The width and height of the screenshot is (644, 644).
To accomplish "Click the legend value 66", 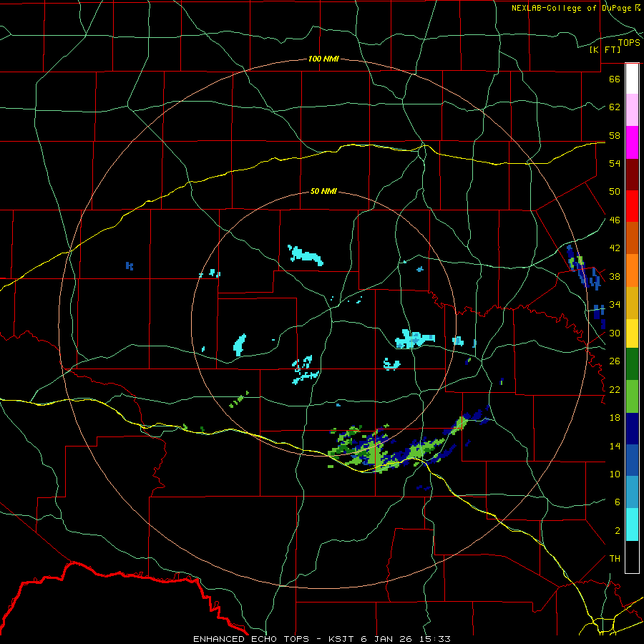I will tap(615, 79).
